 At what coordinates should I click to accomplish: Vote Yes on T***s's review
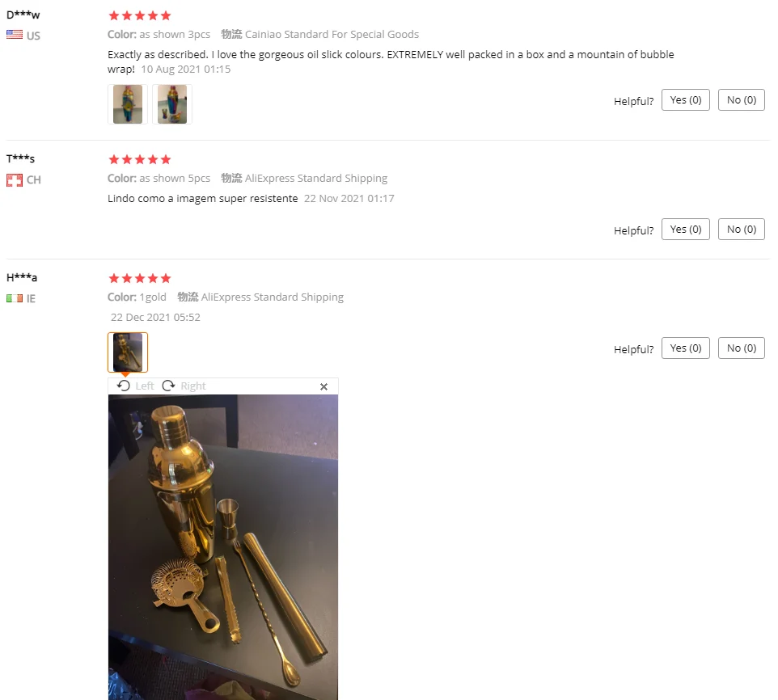coord(685,230)
